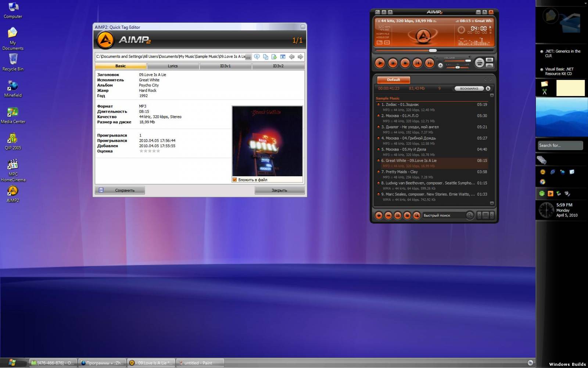The width and height of the screenshot is (588, 368).
Task: Open AIMP2 desktop shortcut icon
Action: tap(12, 194)
